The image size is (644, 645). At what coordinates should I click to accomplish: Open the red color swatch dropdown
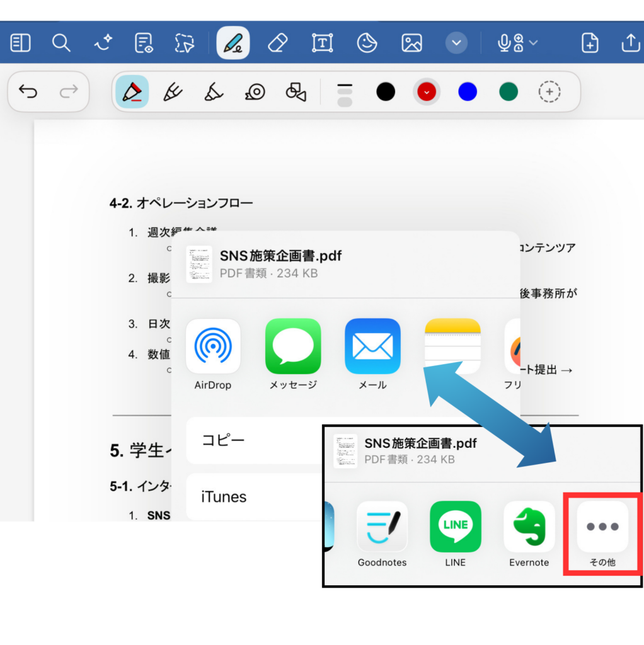[427, 92]
